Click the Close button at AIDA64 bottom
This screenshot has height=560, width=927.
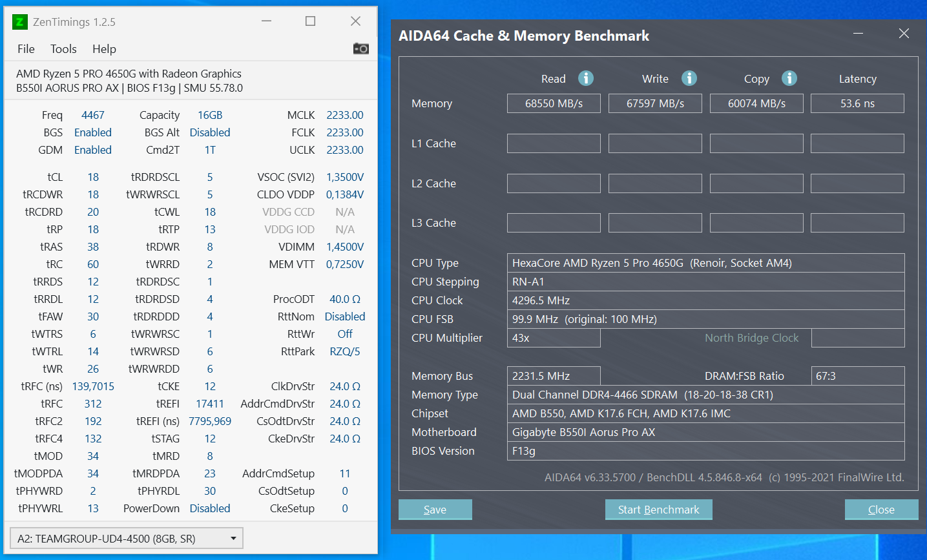click(881, 510)
